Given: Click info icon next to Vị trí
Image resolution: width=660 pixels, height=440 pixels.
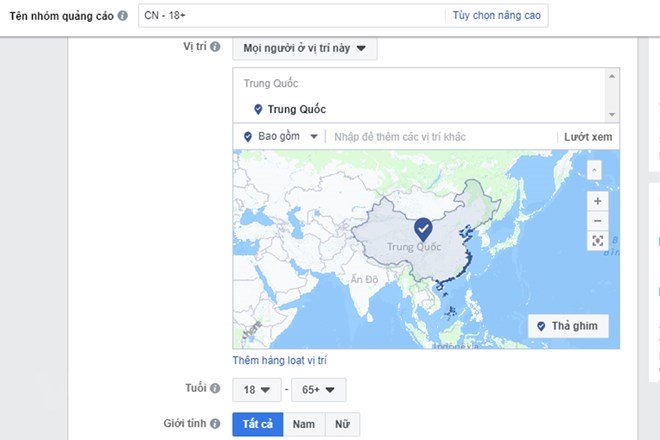Looking at the screenshot, I should coord(215,48).
